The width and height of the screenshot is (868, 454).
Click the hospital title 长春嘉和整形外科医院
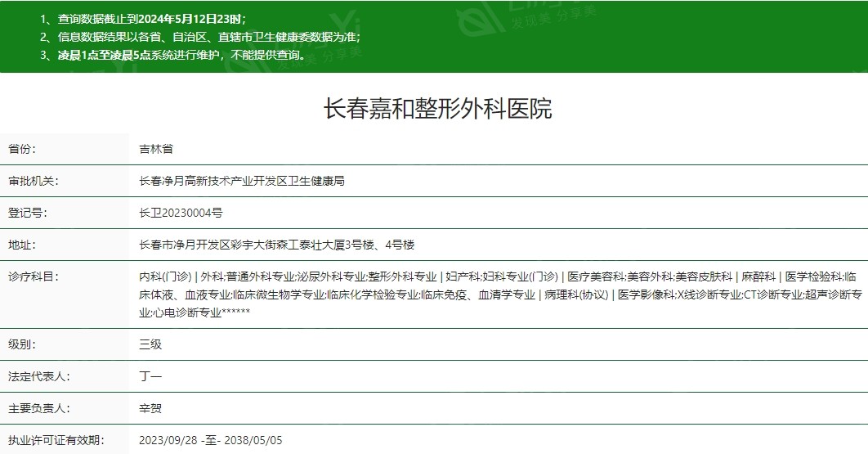pyautogui.click(x=437, y=108)
